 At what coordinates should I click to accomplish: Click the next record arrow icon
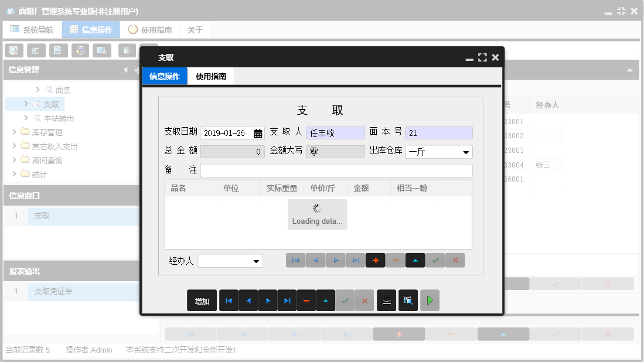[x=336, y=260]
